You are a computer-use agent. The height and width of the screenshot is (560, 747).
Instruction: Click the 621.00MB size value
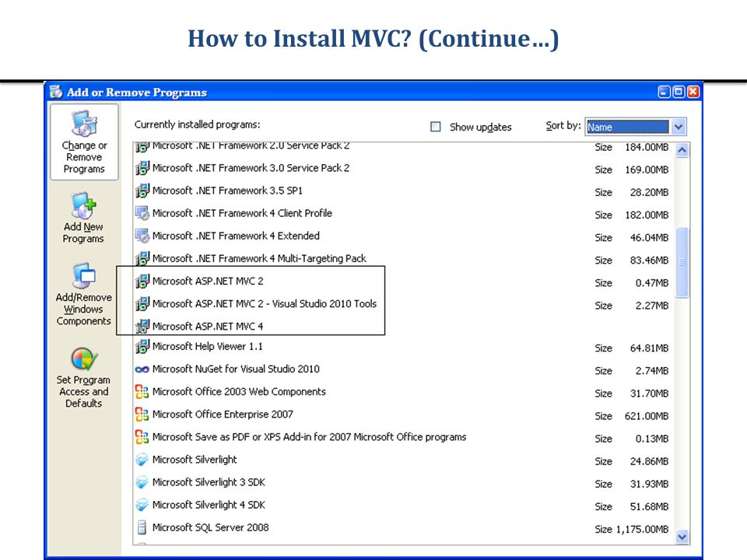click(x=647, y=416)
